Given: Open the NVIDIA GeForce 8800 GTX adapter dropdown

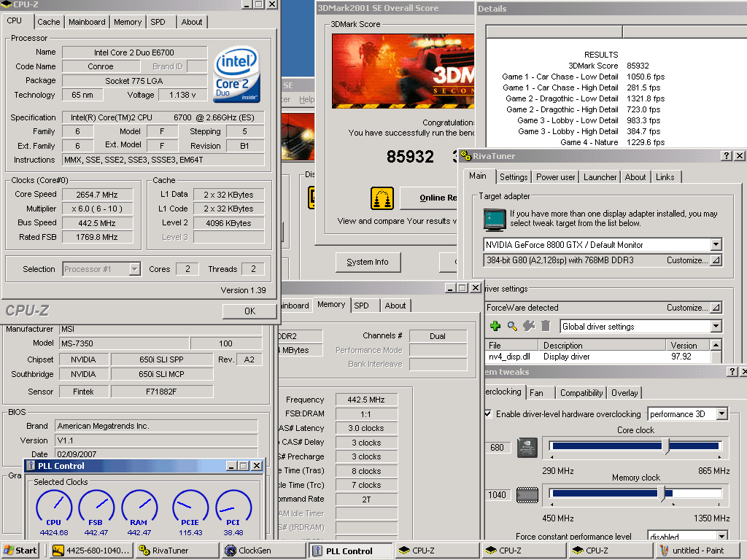Looking at the screenshot, I should pos(716,245).
